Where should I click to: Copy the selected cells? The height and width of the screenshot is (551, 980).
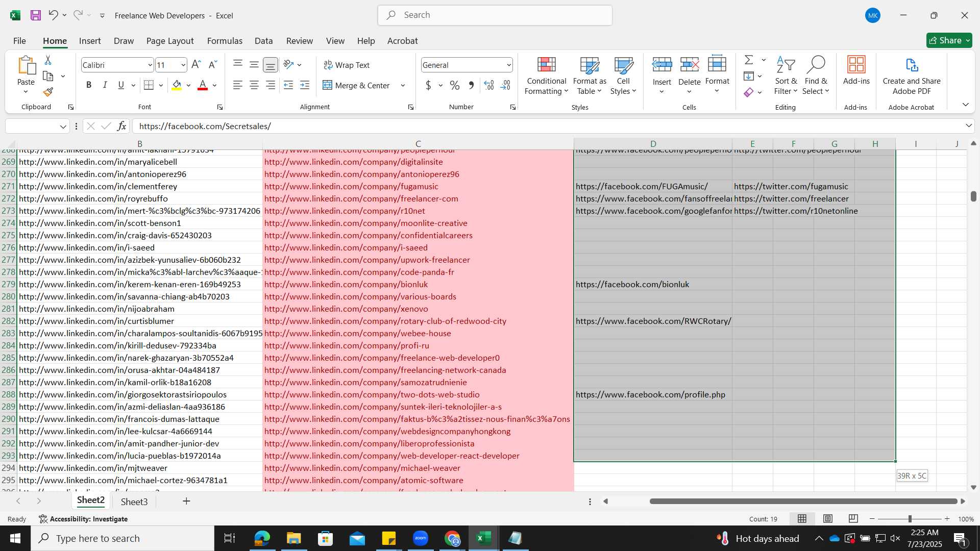point(48,76)
